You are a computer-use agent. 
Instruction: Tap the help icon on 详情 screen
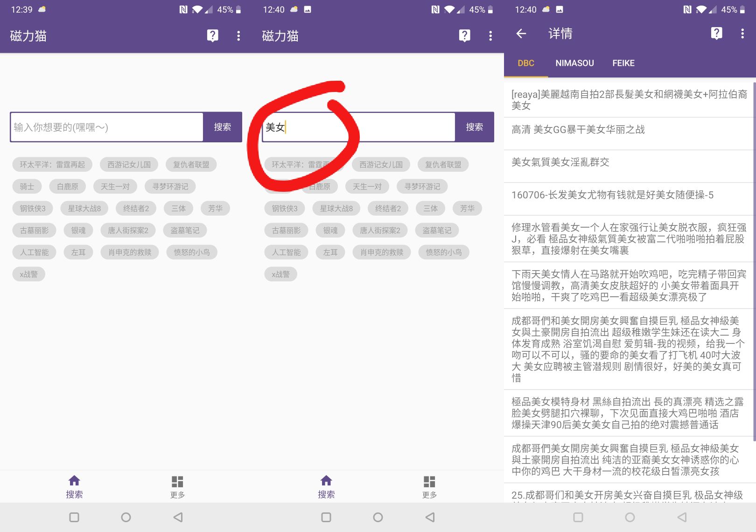click(x=717, y=33)
